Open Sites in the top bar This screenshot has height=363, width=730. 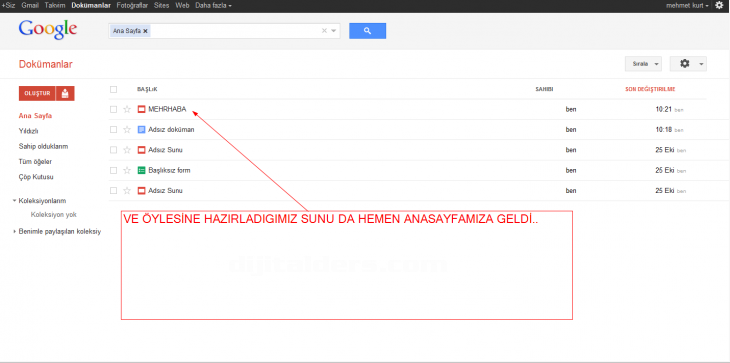point(162,5)
